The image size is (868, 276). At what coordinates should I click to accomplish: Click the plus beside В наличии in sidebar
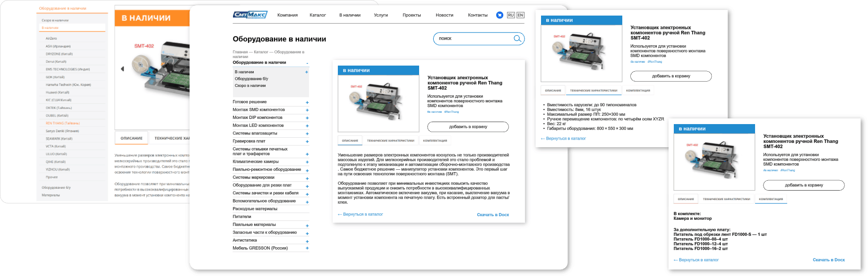307,72
